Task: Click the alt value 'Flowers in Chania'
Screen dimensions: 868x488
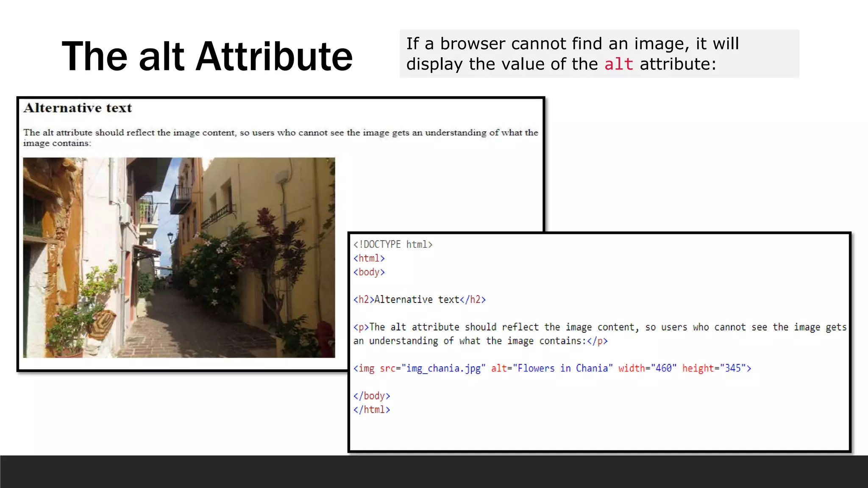Action: [563, 369]
